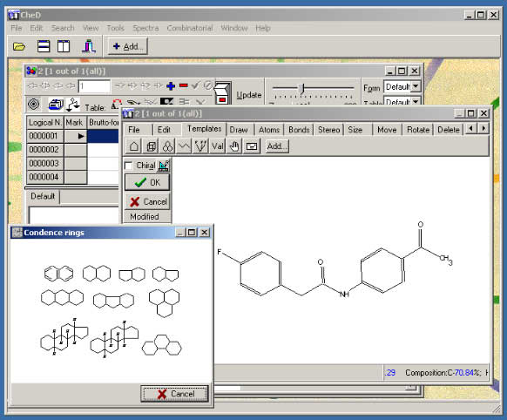Image resolution: width=507 pixels, height=420 pixels.
Task: Click the vertical split windows icon
Action: (x=64, y=46)
